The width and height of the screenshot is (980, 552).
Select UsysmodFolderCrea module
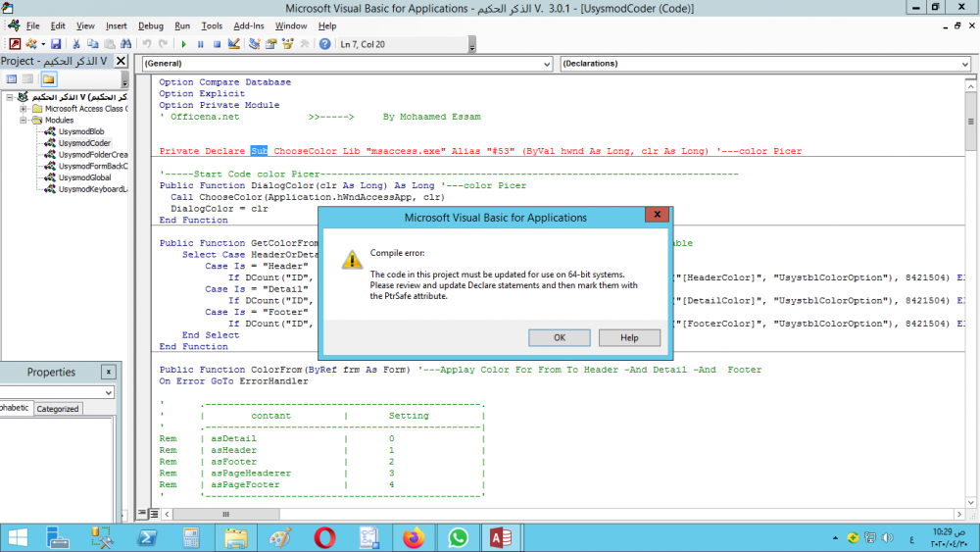click(92, 154)
